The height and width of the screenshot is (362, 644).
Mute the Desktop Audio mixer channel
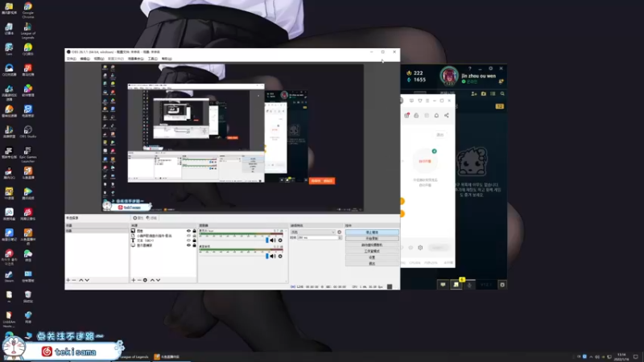pos(273,256)
